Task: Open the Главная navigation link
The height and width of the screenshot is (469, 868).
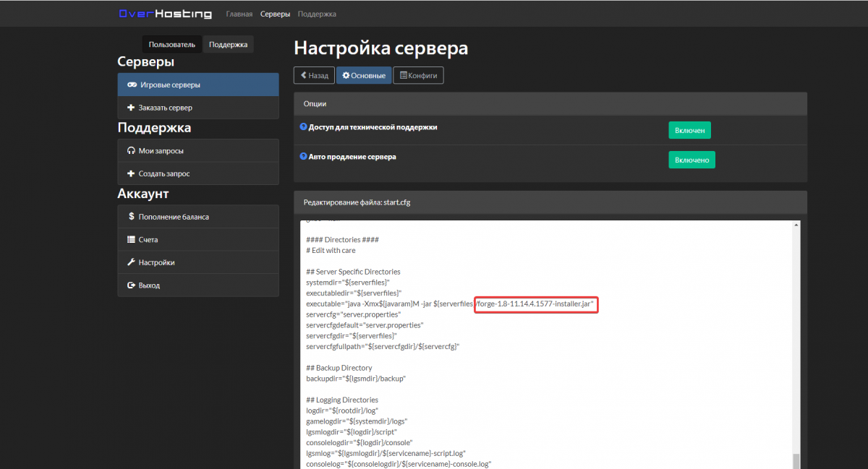Action: 239,14
